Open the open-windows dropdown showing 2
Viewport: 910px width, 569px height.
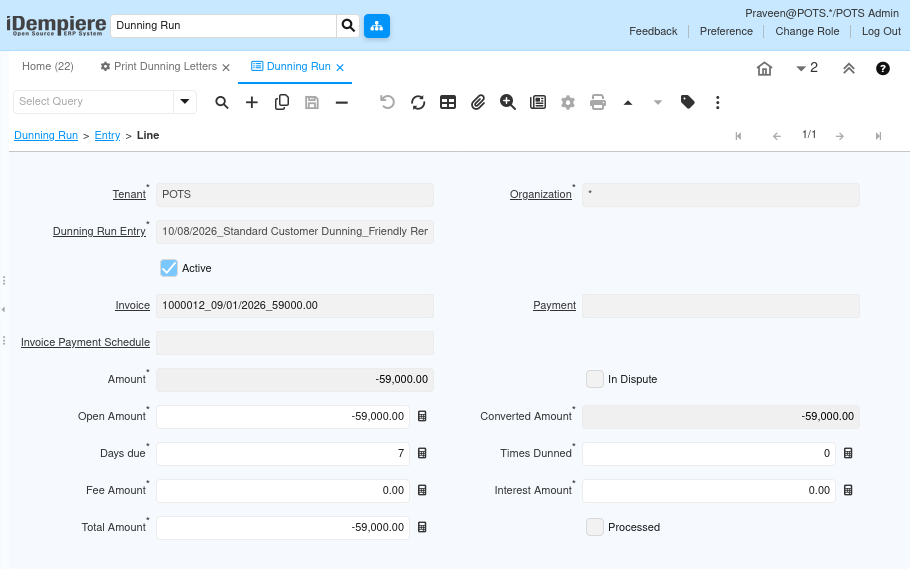coord(806,68)
